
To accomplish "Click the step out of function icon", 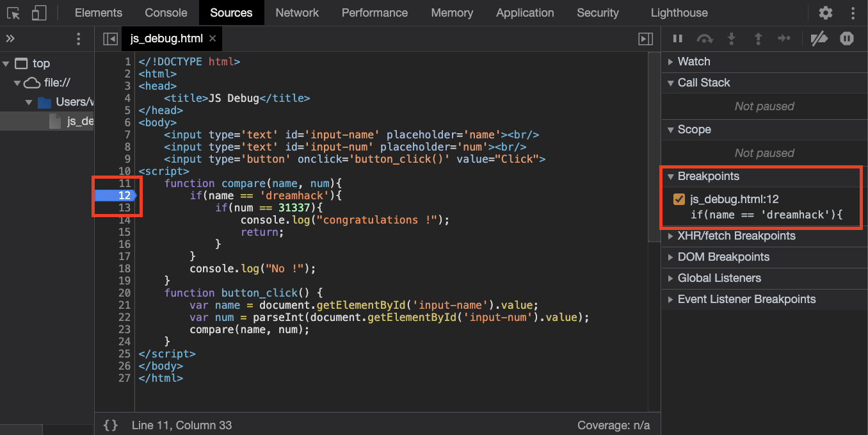I will point(758,39).
